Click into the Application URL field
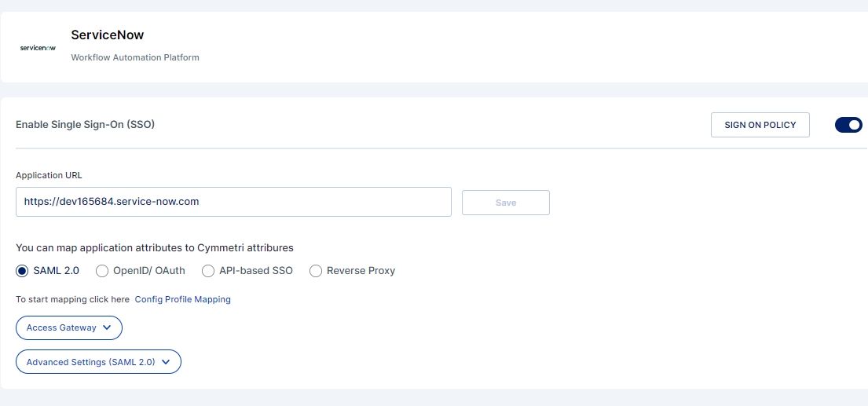The width and height of the screenshot is (868, 406). (233, 202)
